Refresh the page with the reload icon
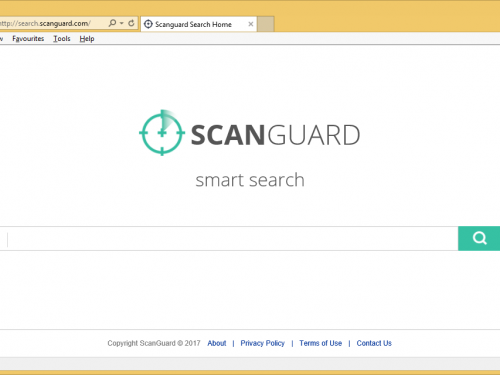This screenshot has height=375, width=500. coord(131,23)
